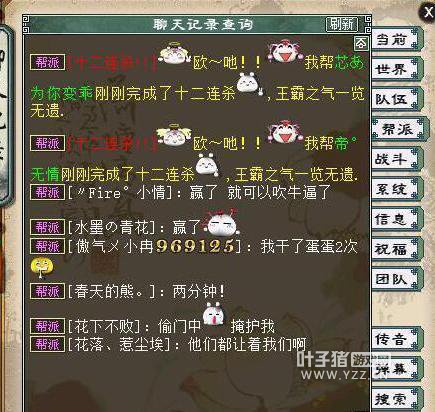The image size is (435, 412).
Task: Click the laughing red-hair emoticon in first message
Action: click(x=284, y=52)
